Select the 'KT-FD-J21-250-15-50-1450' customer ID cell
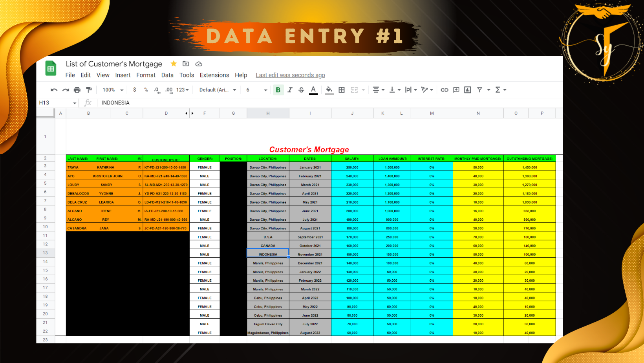The image size is (644, 363). 166,166
